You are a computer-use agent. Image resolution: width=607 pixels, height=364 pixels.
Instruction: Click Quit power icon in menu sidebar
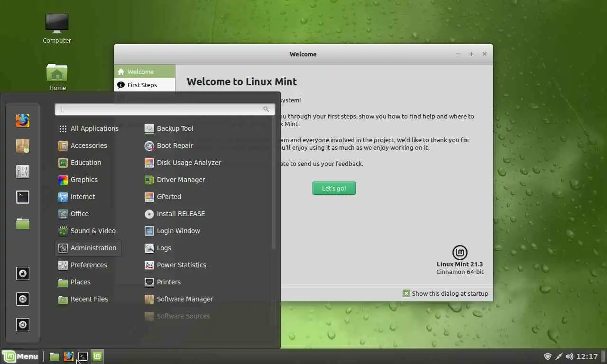(23, 325)
